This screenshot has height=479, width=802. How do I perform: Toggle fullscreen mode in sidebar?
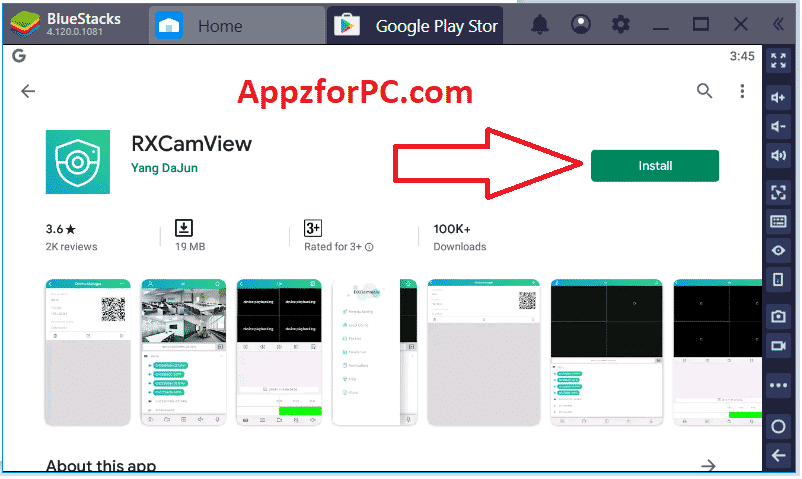pyautogui.click(x=778, y=60)
